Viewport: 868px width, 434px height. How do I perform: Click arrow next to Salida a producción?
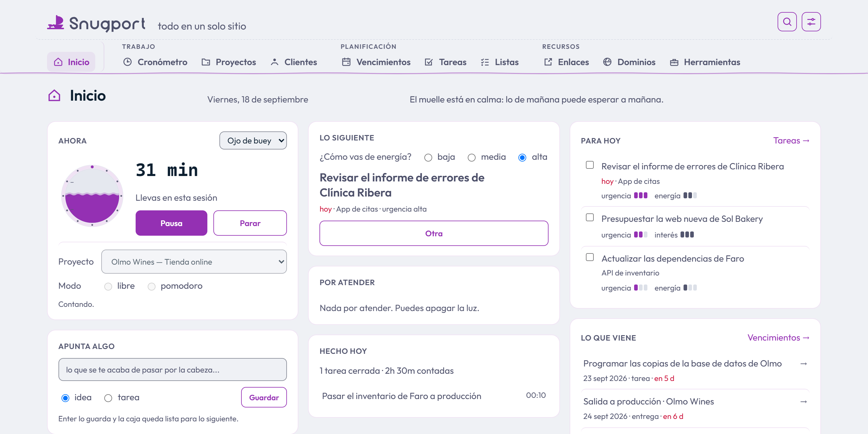click(803, 402)
